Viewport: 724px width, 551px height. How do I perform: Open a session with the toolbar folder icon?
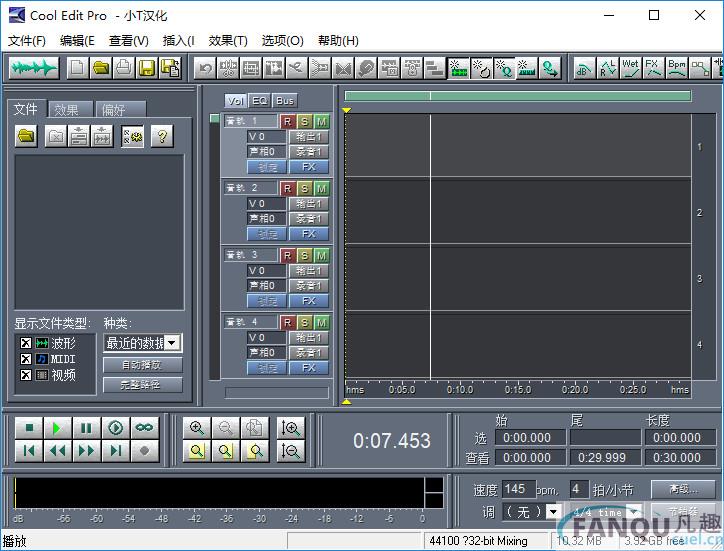point(101,68)
